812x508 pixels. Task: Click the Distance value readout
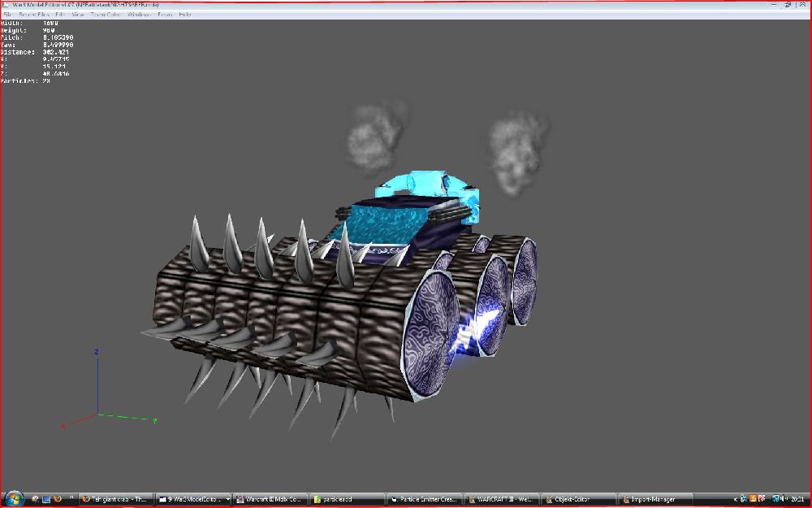click(x=56, y=52)
